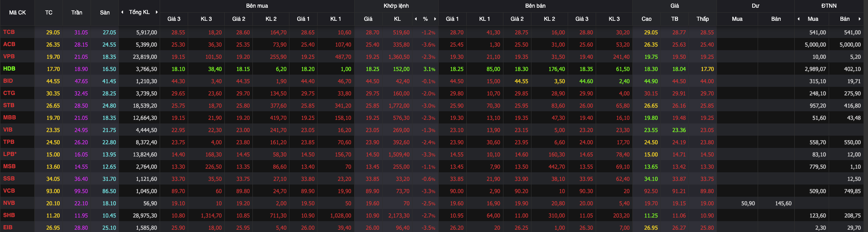This screenshot has height=232, width=868.
Task: Click the left arrow beside the % header
Action: (x=416, y=19)
